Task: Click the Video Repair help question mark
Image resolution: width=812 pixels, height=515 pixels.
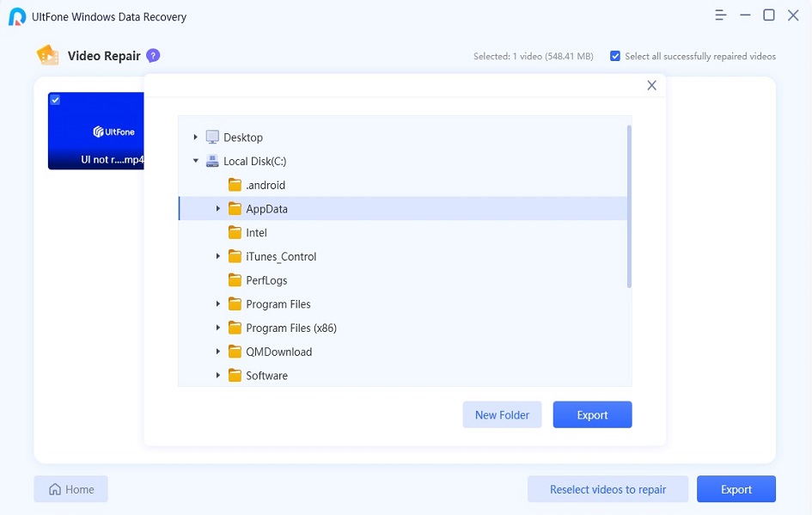Action: coord(153,55)
